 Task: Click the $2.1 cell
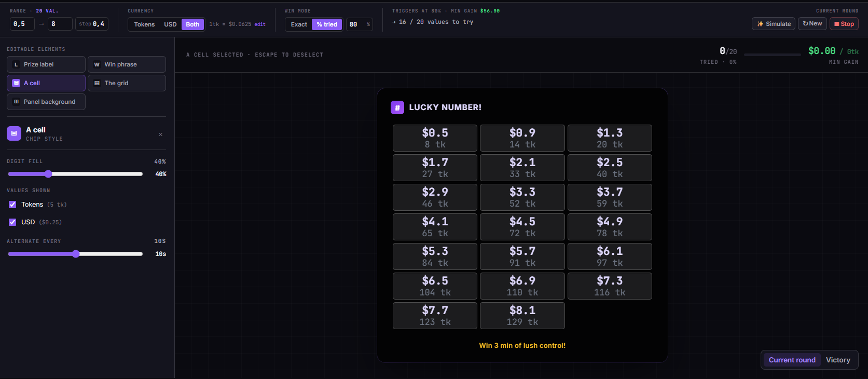[x=522, y=168]
